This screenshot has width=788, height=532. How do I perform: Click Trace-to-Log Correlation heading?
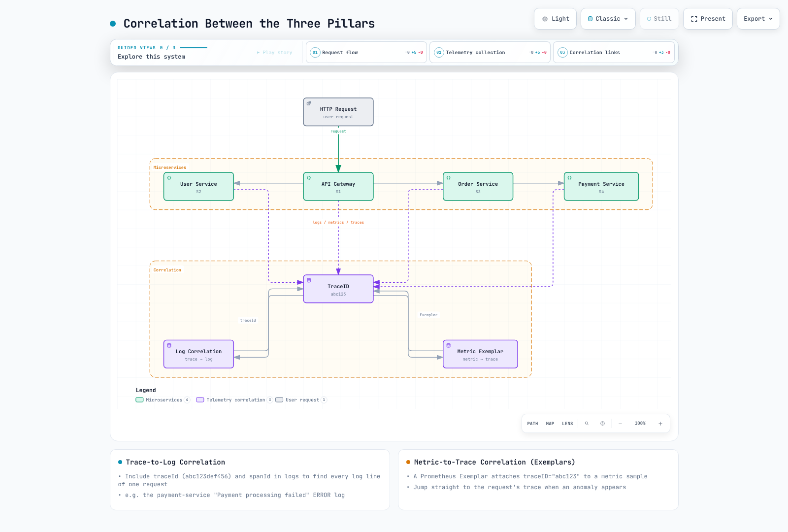[175, 463]
